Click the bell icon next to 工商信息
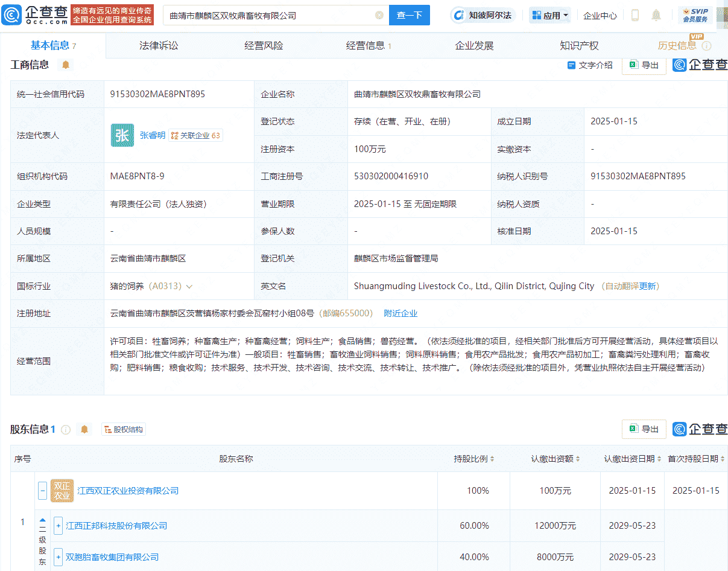The image size is (728, 571). click(66, 65)
